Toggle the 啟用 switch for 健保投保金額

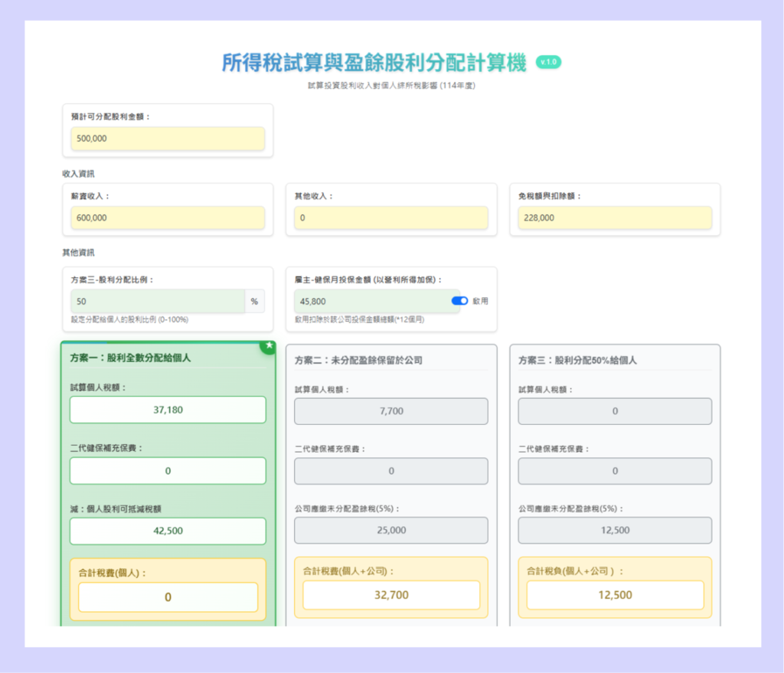(459, 301)
